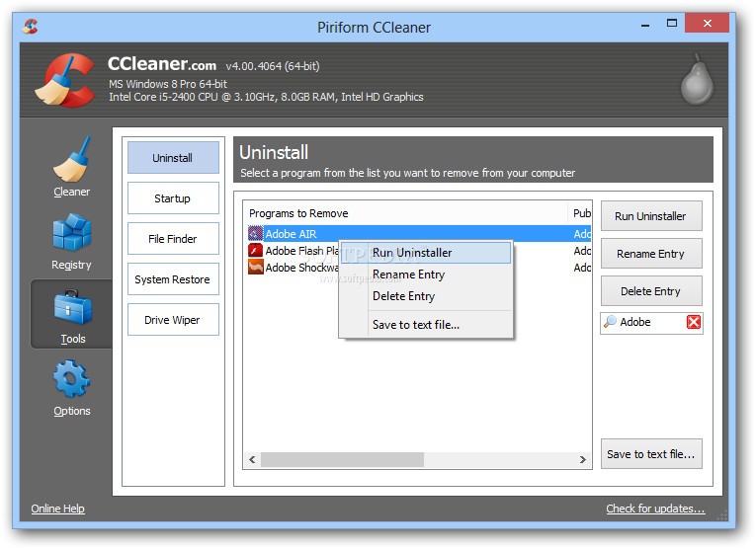Image resolution: width=756 pixels, height=549 pixels.
Task: Close the Piriform CCleaner window
Action: click(x=707, y=23)
